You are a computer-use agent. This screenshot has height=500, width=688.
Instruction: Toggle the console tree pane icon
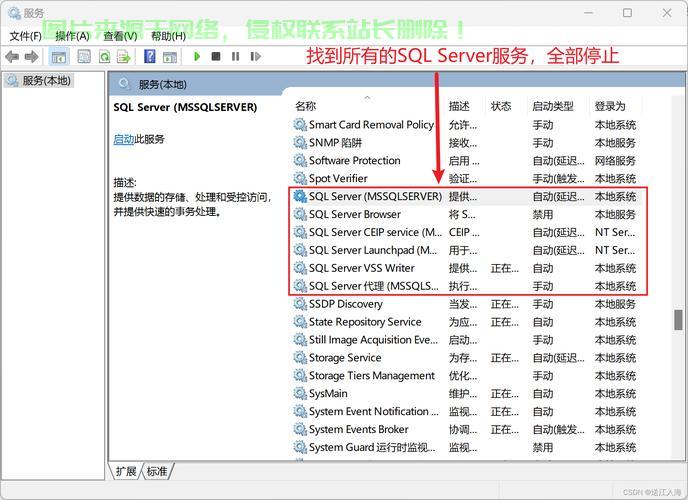(x=58, y=57)
